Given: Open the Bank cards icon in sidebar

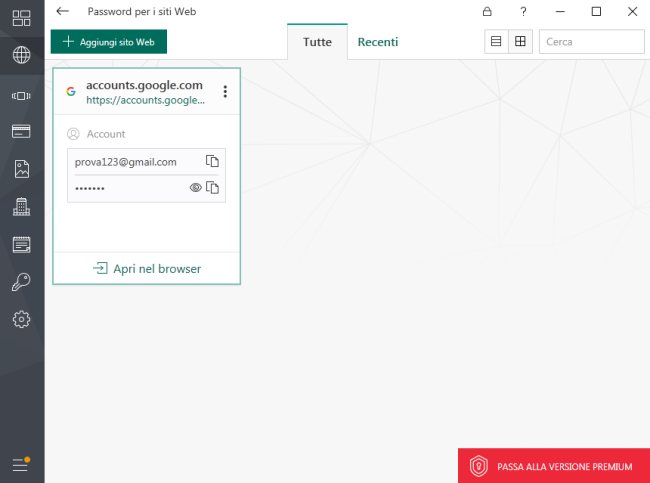Looking at the screenshot, I should point(21,131).
